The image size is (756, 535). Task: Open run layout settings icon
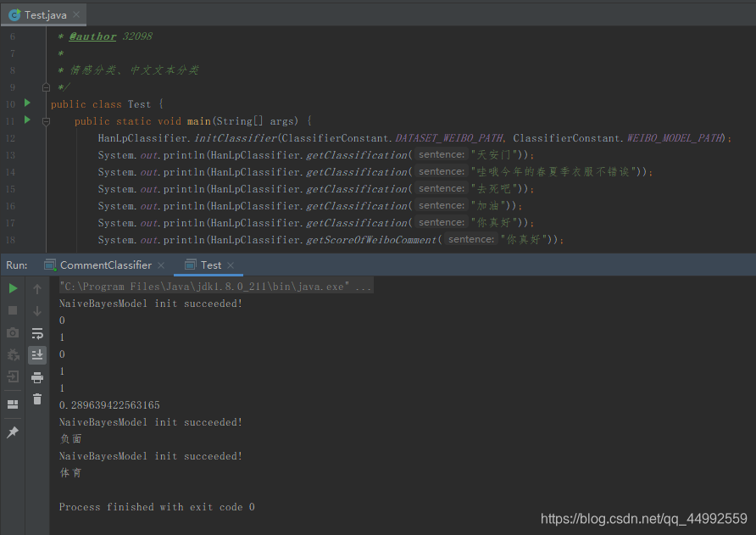[13, 404]
